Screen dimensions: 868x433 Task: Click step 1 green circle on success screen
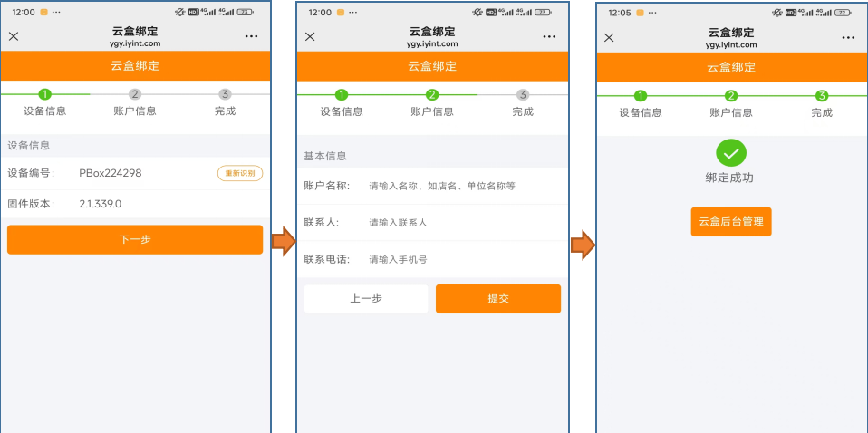pos(641,96)
